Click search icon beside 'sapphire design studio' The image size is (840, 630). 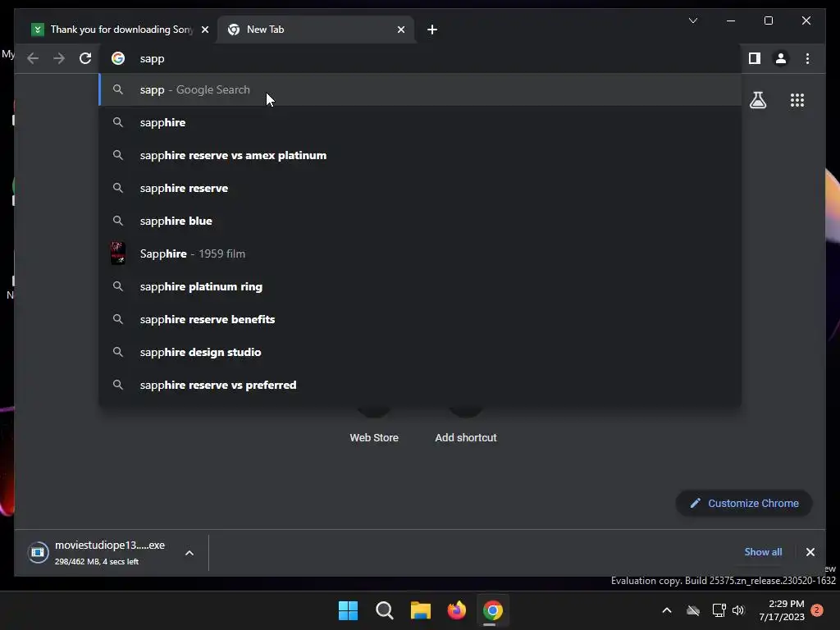(x=118, y=352)
